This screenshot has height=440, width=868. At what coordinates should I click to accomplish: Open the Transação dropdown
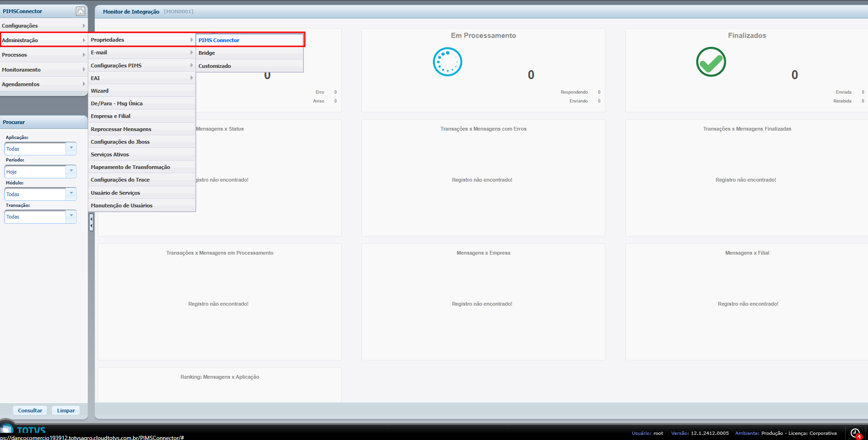tap(71, 216)
